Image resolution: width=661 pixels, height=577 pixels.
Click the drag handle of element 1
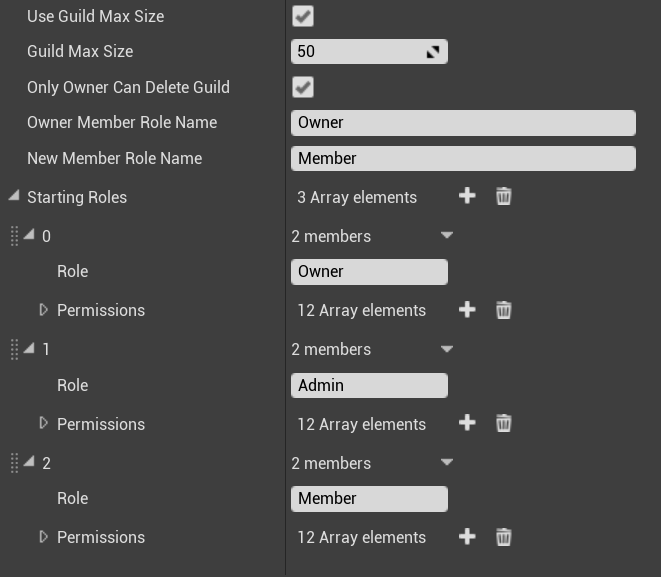pyautogui.click(x=14, y=349)
